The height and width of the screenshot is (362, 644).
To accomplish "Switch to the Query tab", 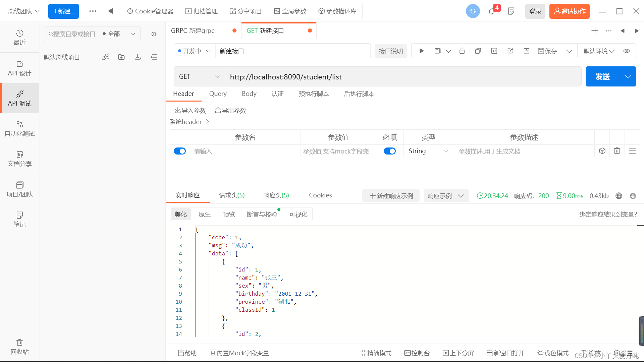I will [218, 94].
